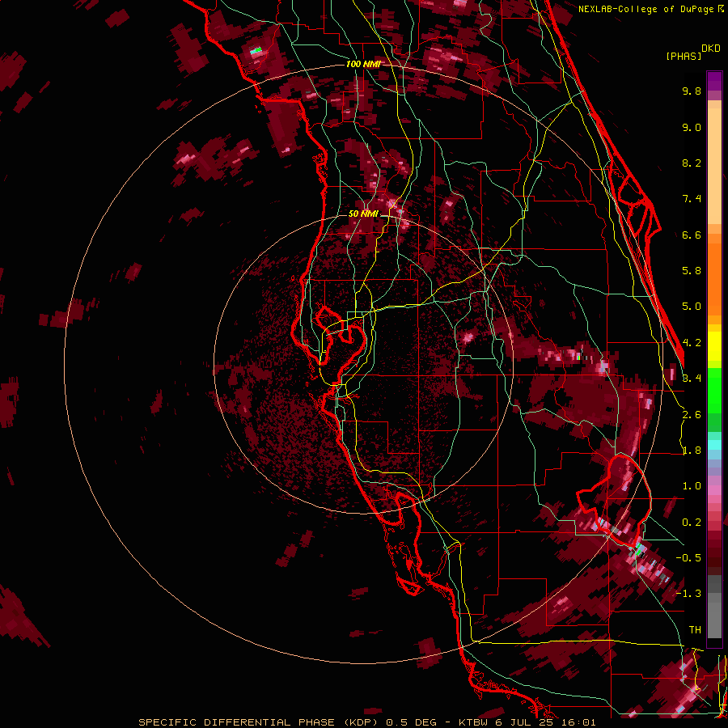Click the NEXLAB-College of DuPage credit text
This screenshot has height=728, width=728.
pos(647,9)
